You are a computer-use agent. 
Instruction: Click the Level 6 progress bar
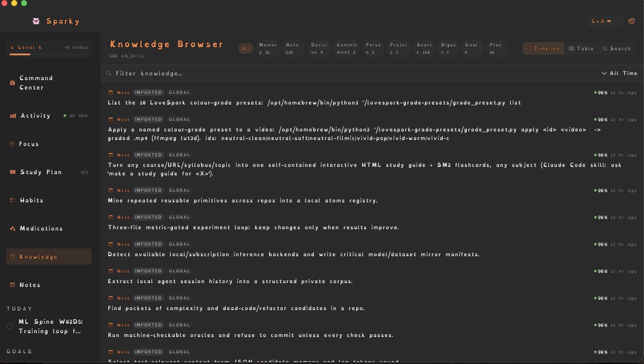coord(49,54)
